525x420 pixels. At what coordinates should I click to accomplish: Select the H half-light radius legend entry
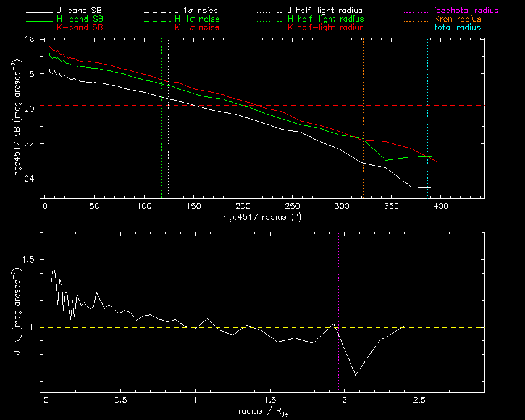[x=325, y=20]
